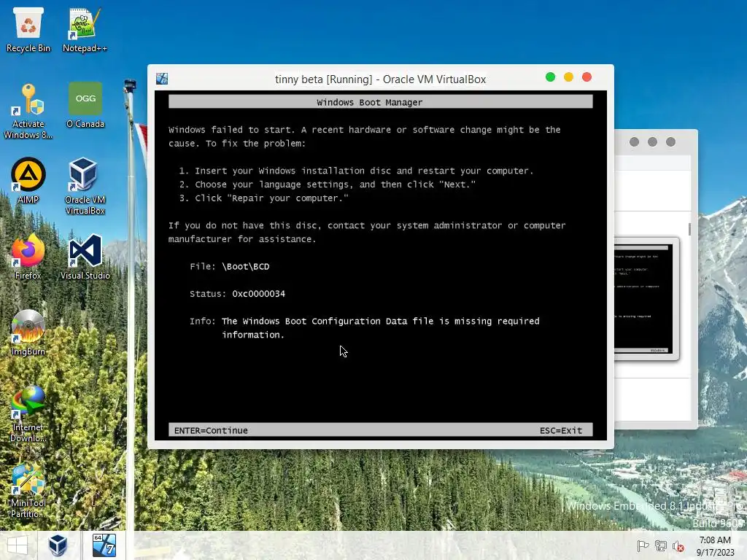Select the O Canada OGG file
Viewport: 747px width, 560px height.
pos(85,105)
